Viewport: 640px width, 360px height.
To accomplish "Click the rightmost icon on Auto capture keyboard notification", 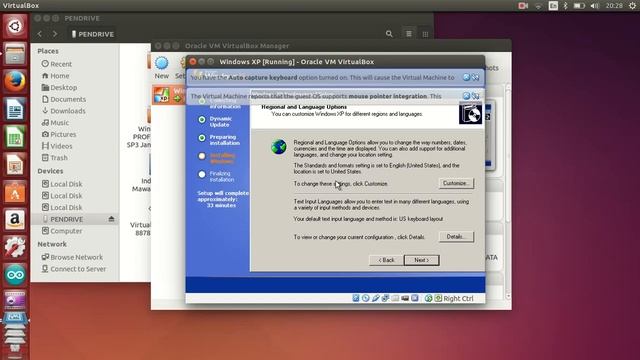I will (476, 77).
